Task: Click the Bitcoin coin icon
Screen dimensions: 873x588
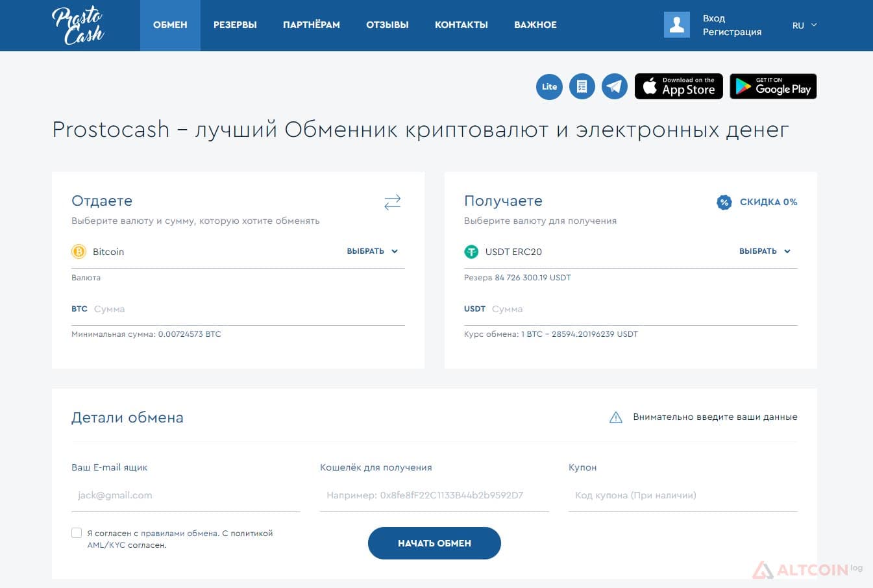Action: coord(79,252)
